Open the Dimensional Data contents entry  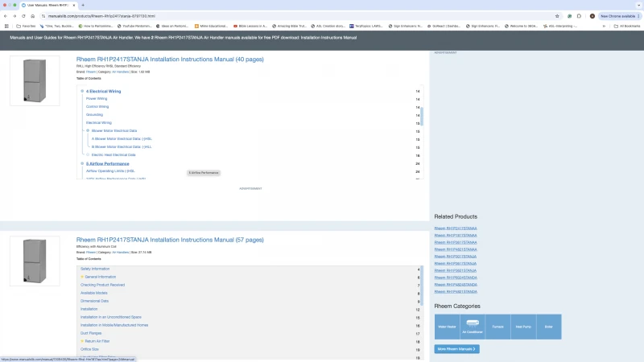coord(94,301)
